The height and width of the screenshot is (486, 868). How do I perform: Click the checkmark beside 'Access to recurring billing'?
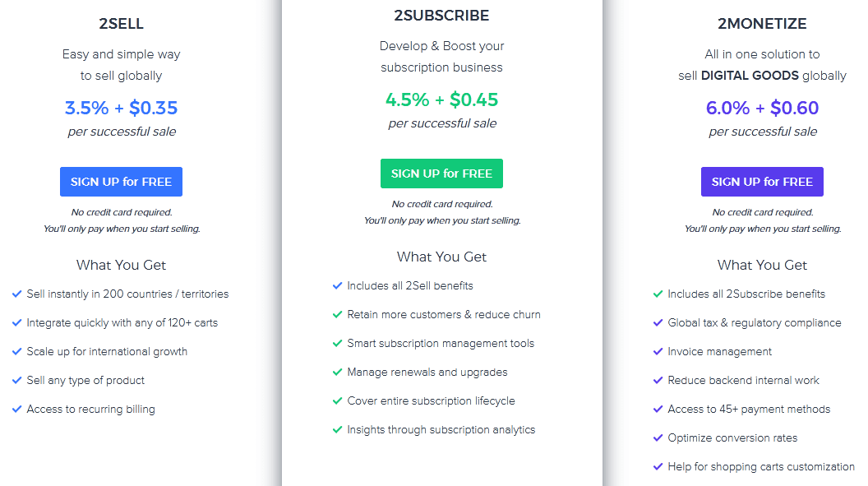click(17, 409)
